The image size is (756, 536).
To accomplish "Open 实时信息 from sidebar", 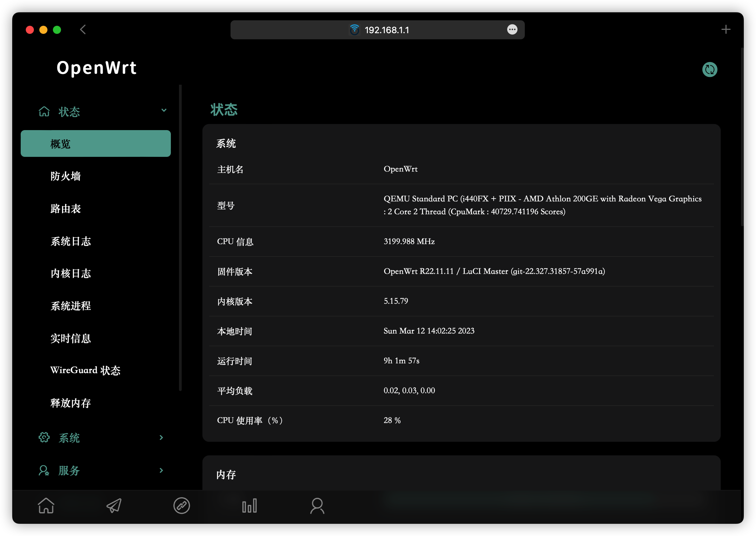I will pyautogui.click(x=71, y=338).
